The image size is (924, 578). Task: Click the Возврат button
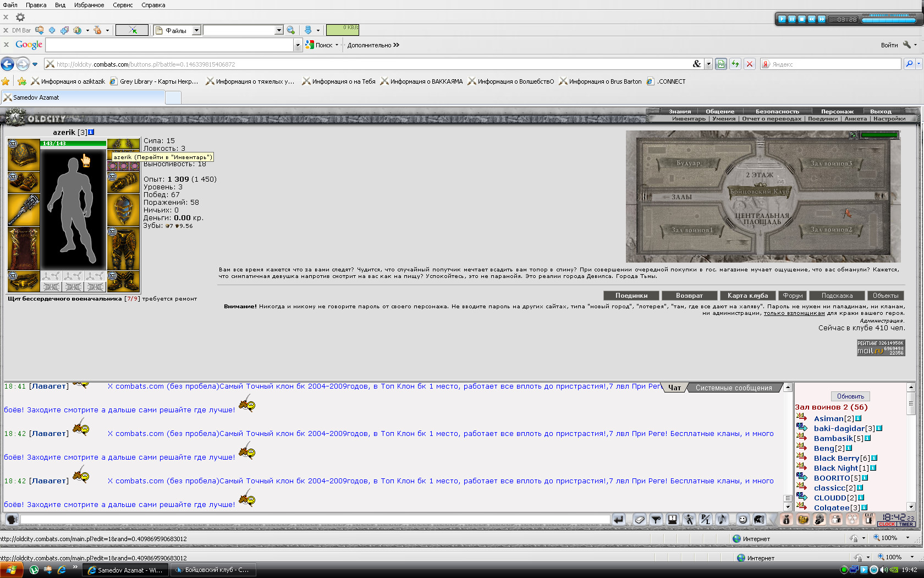pyautogui.click(x=689, y=296)
